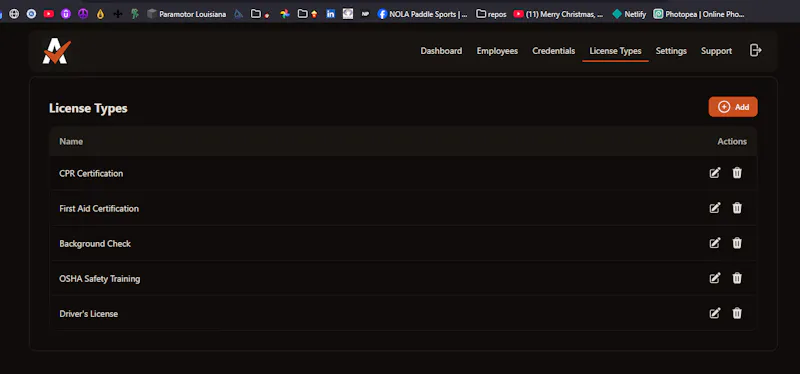Open the blue triangle bookmark icon
Image resolution: width=800 pixels, height=374 pixels.
pos(238,14)
